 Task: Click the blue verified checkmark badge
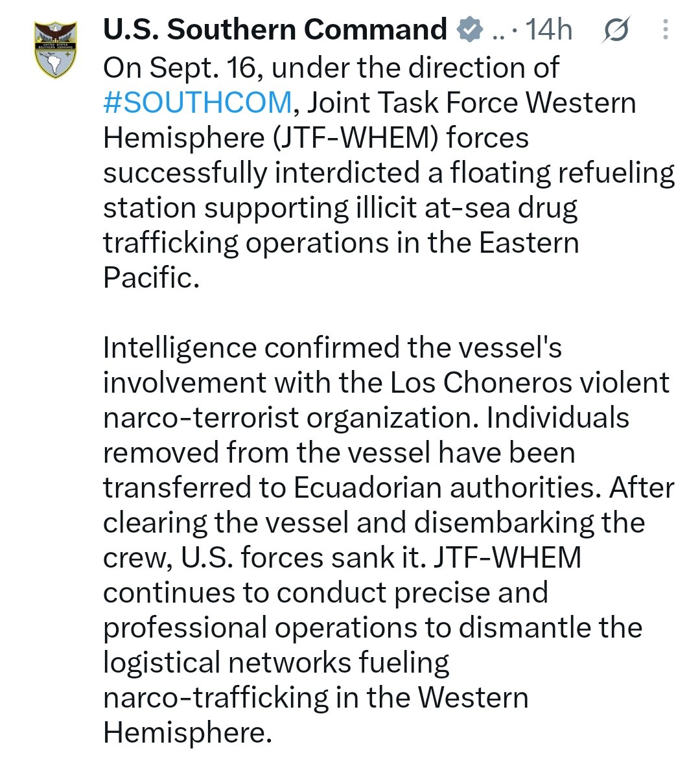(x=469, y=30)
